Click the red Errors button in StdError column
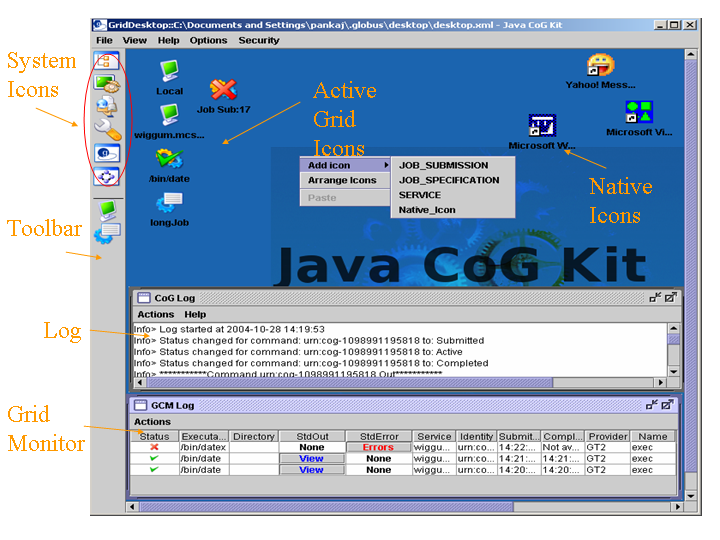 pos(378,448)
